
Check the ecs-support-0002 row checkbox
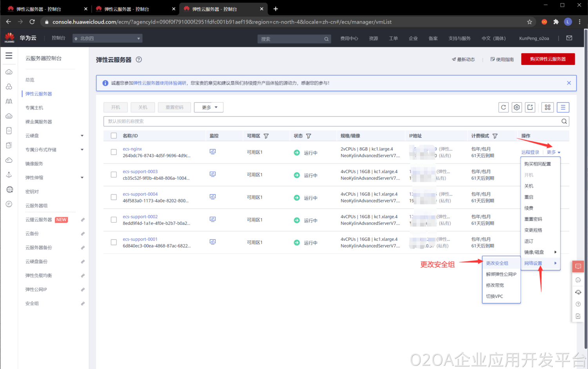tap(114, 220)
